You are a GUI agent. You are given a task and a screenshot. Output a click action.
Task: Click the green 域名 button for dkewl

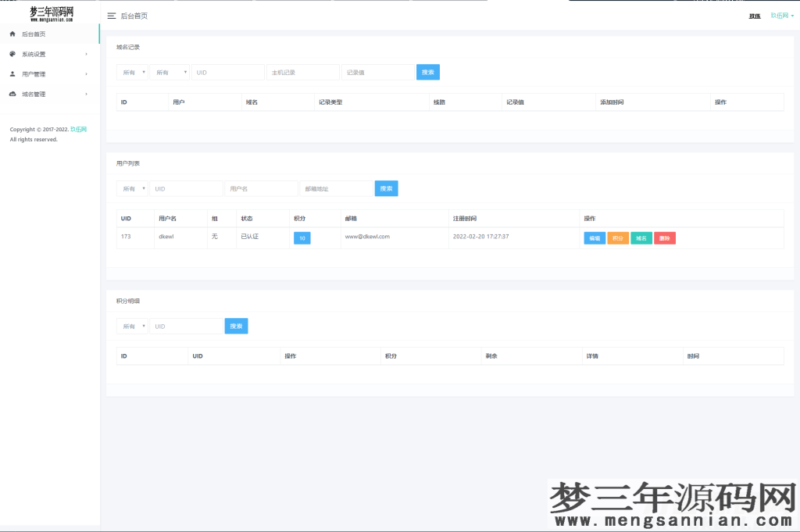pyautogui.click(x=641, y=237)
